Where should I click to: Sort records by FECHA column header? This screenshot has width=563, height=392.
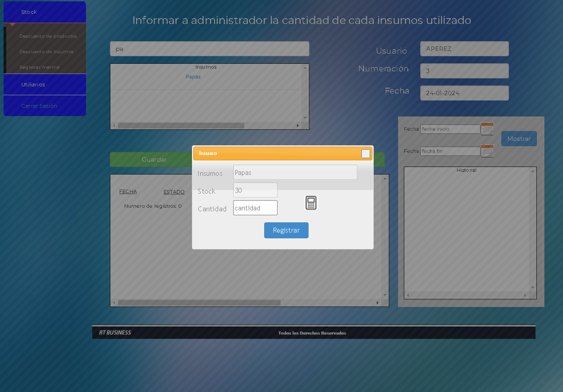pos(128,191)
